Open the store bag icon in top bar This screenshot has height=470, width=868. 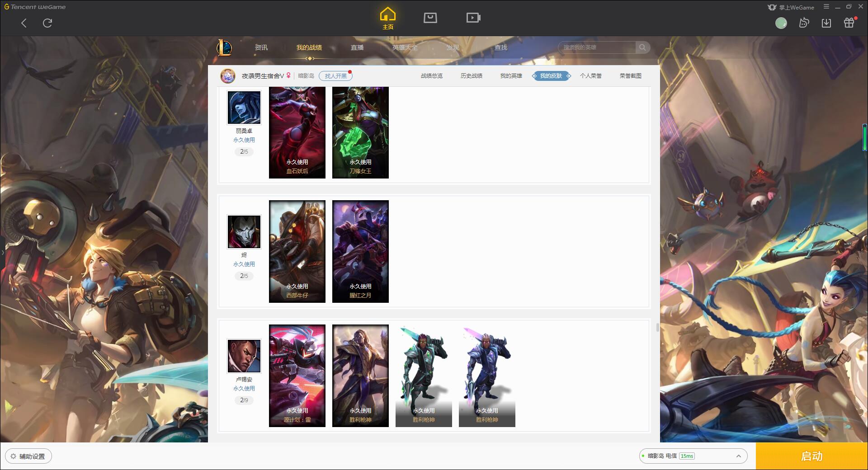coord(430,18)
